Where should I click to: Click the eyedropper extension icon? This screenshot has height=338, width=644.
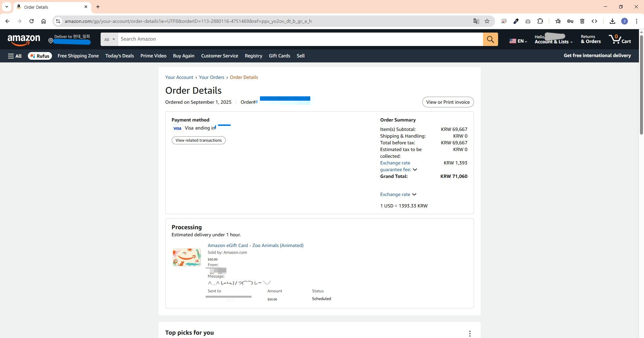click(x=516, y=21)
